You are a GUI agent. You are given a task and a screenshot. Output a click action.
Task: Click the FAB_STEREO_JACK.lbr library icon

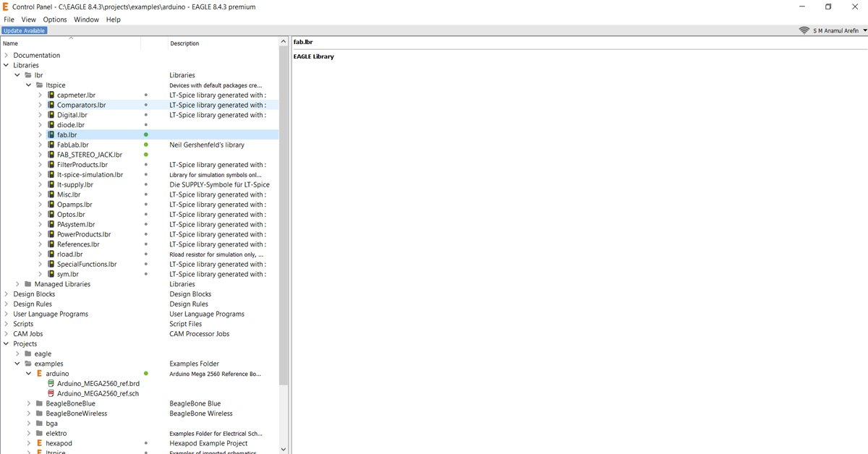pos(51,155)
